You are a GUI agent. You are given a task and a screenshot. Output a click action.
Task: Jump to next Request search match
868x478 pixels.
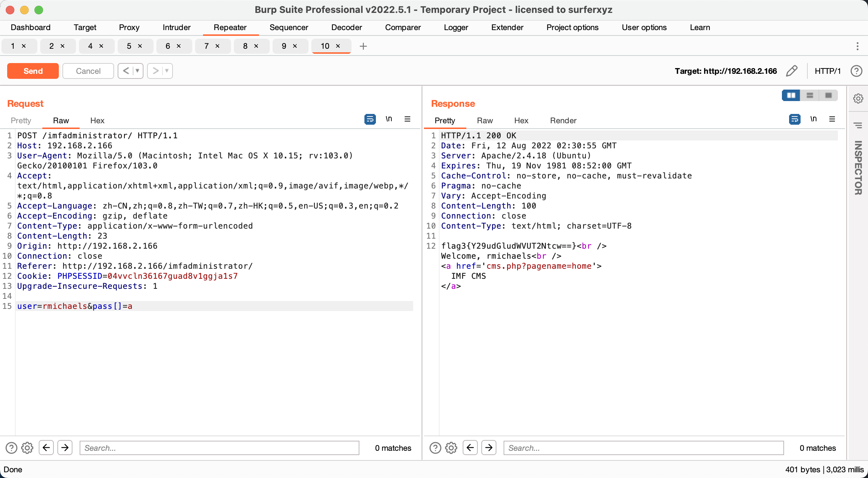pyautogui.click(x=65, y=448)
